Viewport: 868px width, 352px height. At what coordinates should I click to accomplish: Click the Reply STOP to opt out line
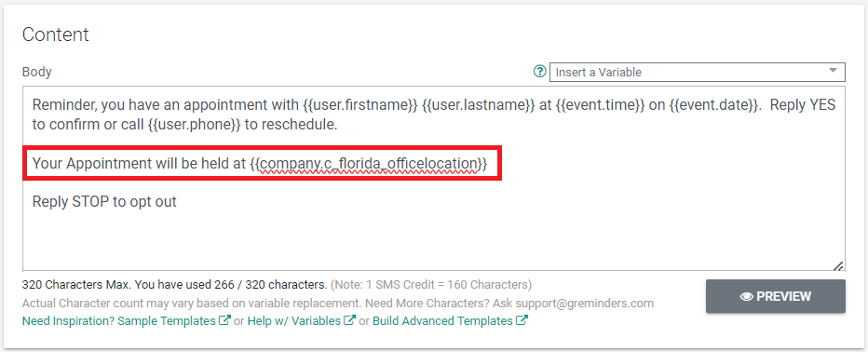(x=104, y=202)
